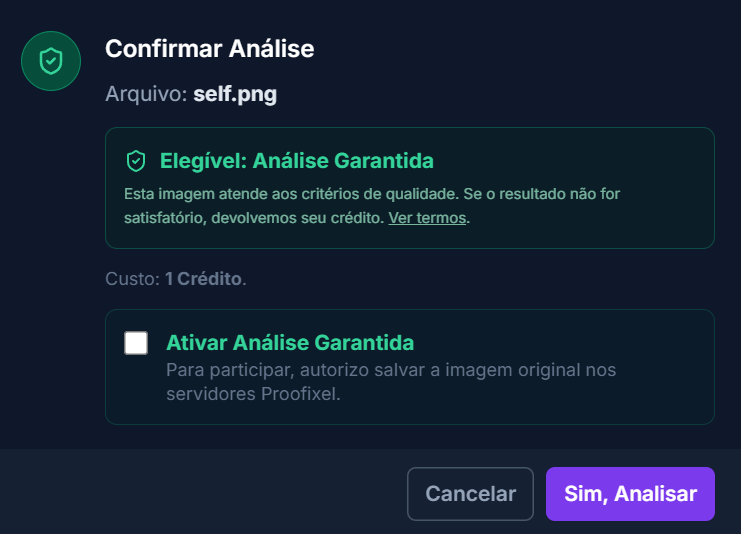
Task: Click the empty footer area left of Cancelar
Action: tap(200, 494)
